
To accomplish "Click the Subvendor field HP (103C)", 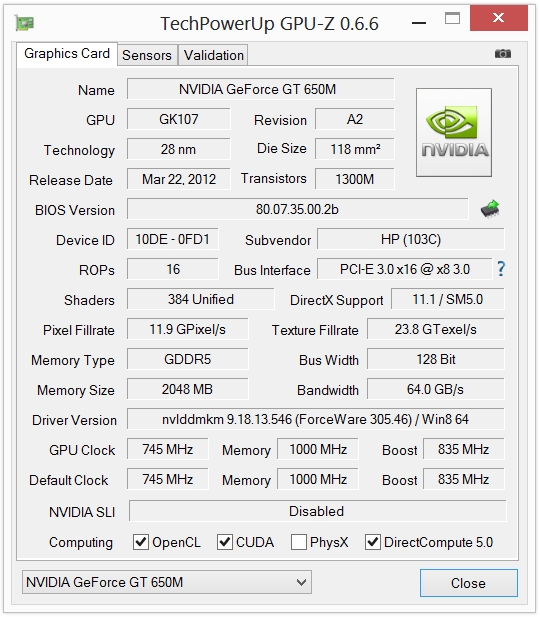I will [x=411, y=239].
